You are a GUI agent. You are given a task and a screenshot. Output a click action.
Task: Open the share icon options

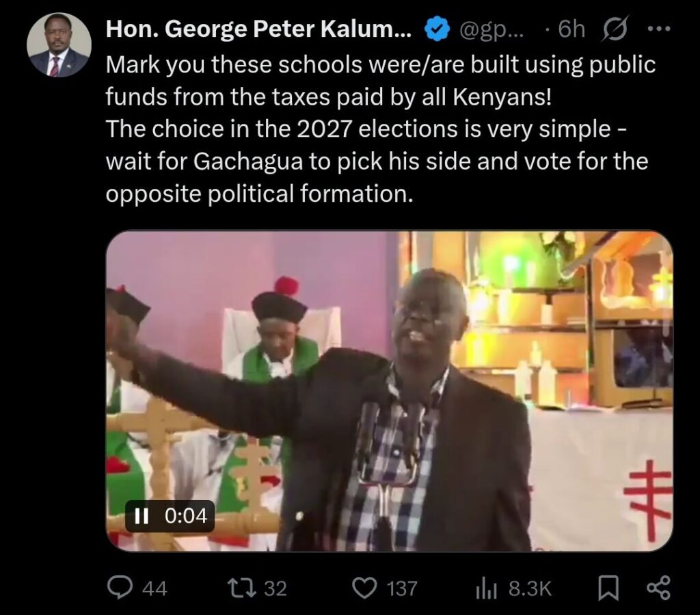point(658,588)
